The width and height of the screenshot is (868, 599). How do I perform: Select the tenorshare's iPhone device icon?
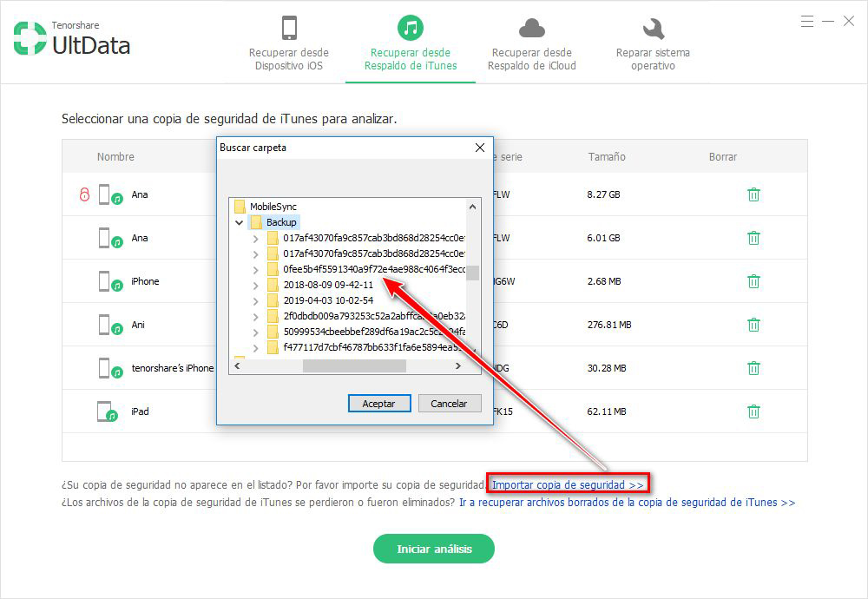click(110, 368)
